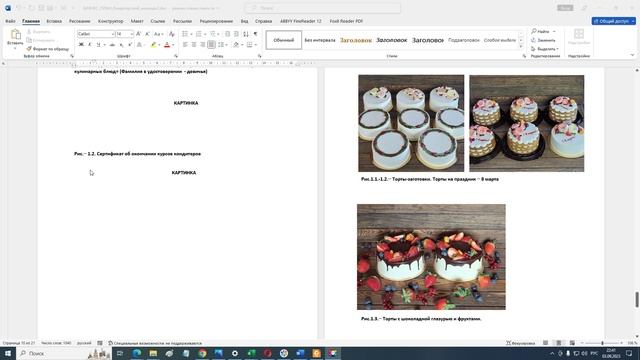Apply the Обычный style
The image size is (640, 360).
(x=284, y=40)
